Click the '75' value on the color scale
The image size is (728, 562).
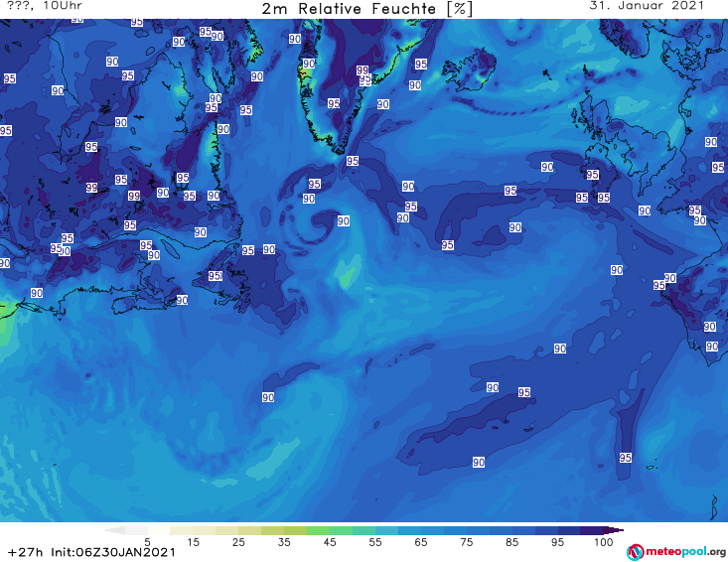pyautogui.click(x=466, y=542)
